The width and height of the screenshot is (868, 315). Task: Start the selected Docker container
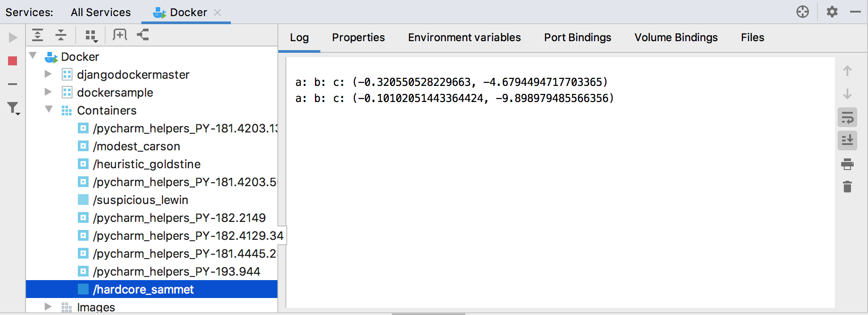pos(13,38)
